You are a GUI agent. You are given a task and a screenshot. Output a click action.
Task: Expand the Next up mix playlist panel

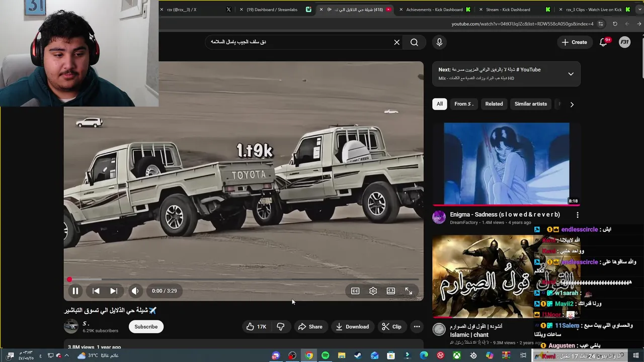(x=571, y=74)
